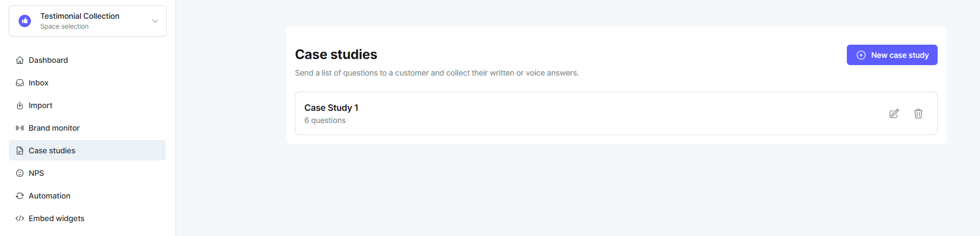Click the Automation refresh icon
This screenshot has height=236, width=980.
click(x=20, y=196)
